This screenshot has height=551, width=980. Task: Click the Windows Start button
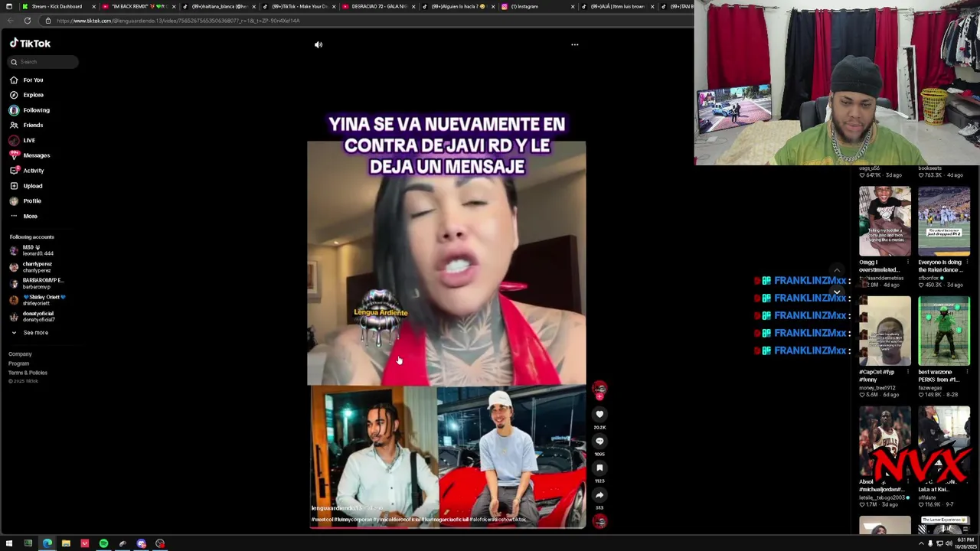(x=9, y=544)
